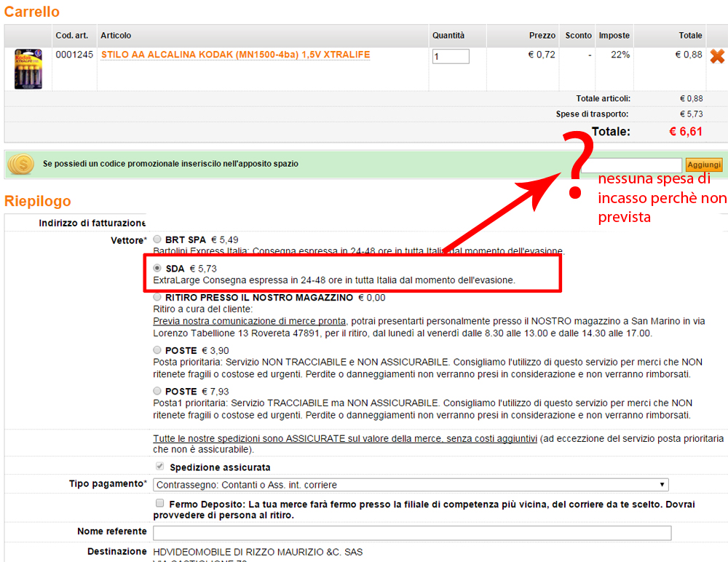Click the HDVIDEOMOBILE DI RIZZO MAURIZIO destination text
The width and height of the screenshot is (728, 562).
[x=258, y=552]
